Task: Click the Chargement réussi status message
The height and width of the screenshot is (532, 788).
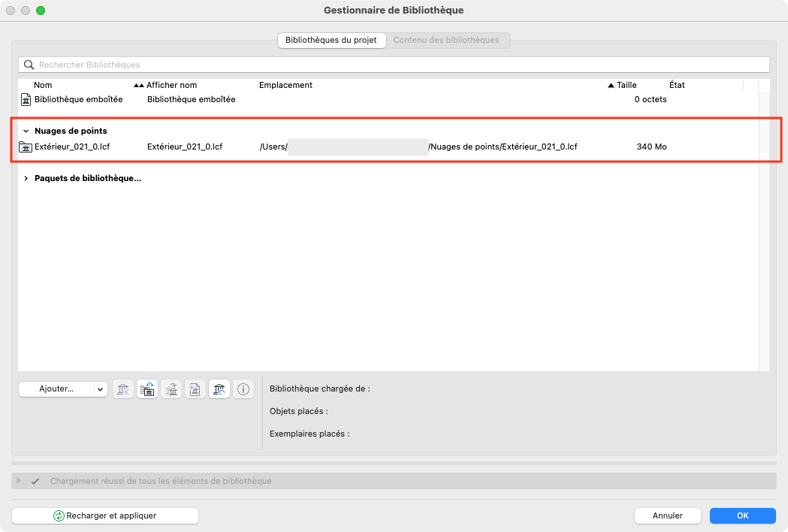Action: (x=161, y=481)
